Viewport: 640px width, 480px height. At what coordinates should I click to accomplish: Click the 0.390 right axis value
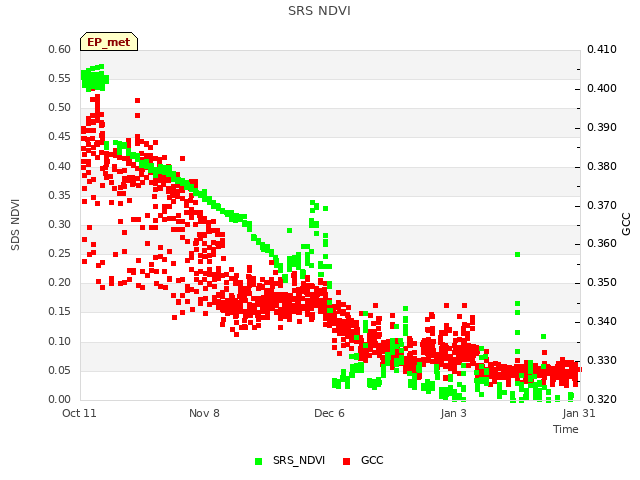[x=602, y=127]
